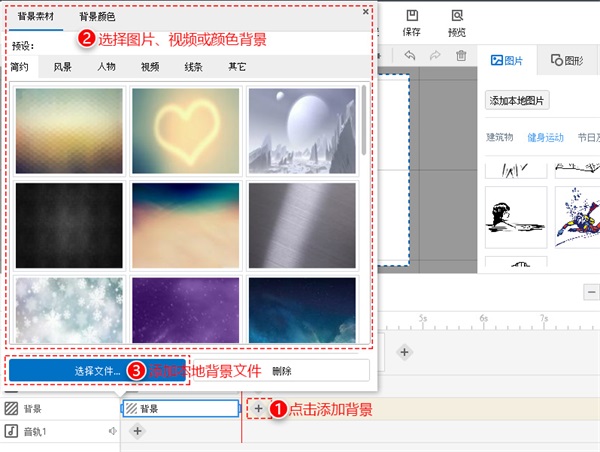Click the trash delete icon
600x452 pixels.
pos(461,56)
